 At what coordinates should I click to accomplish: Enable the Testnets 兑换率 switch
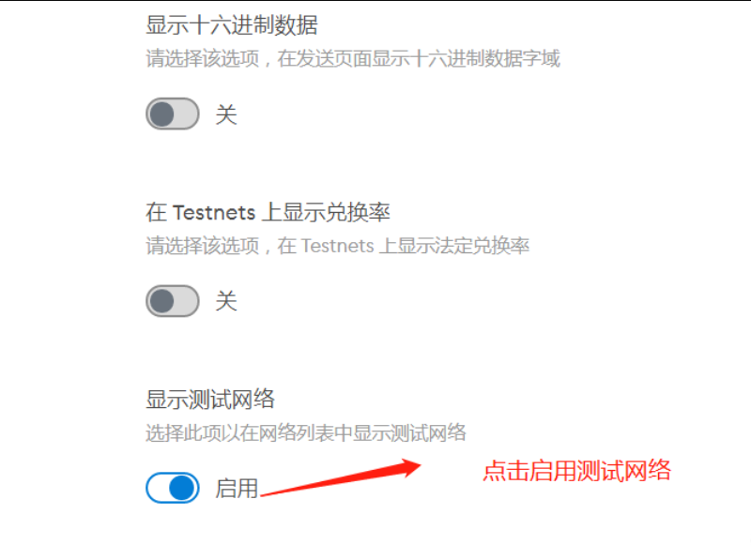click(x=173, y=301)
